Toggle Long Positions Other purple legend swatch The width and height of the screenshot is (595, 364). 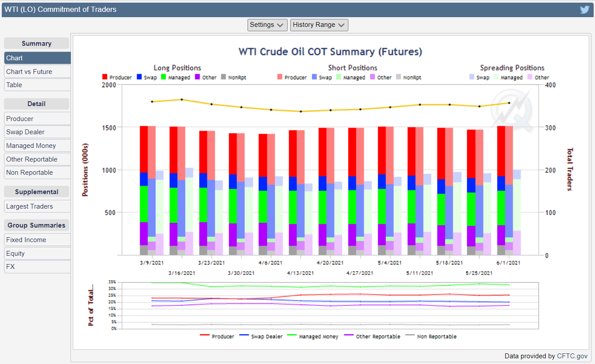pos(197,77)
